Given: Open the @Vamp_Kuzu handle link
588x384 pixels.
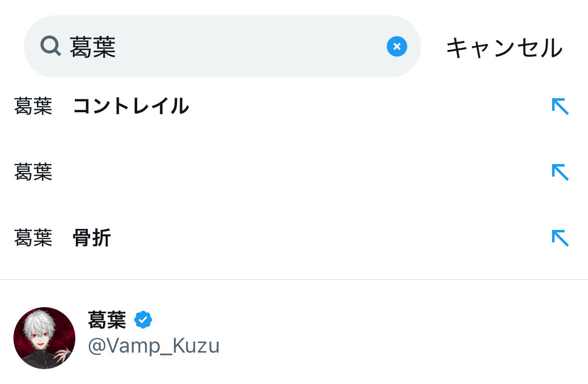Looking at the screenshot, I should [x=154, y=346].
